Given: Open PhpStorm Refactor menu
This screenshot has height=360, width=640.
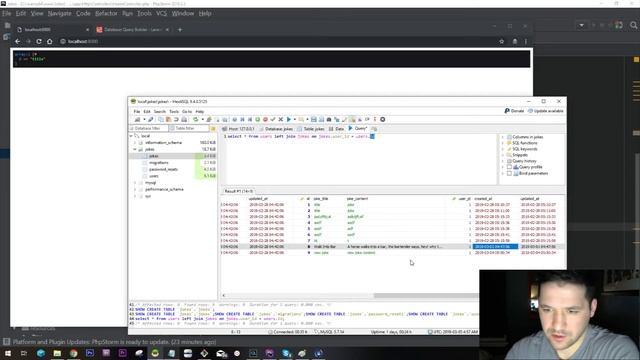Looking at the screenshot, I should click(106, 13).
